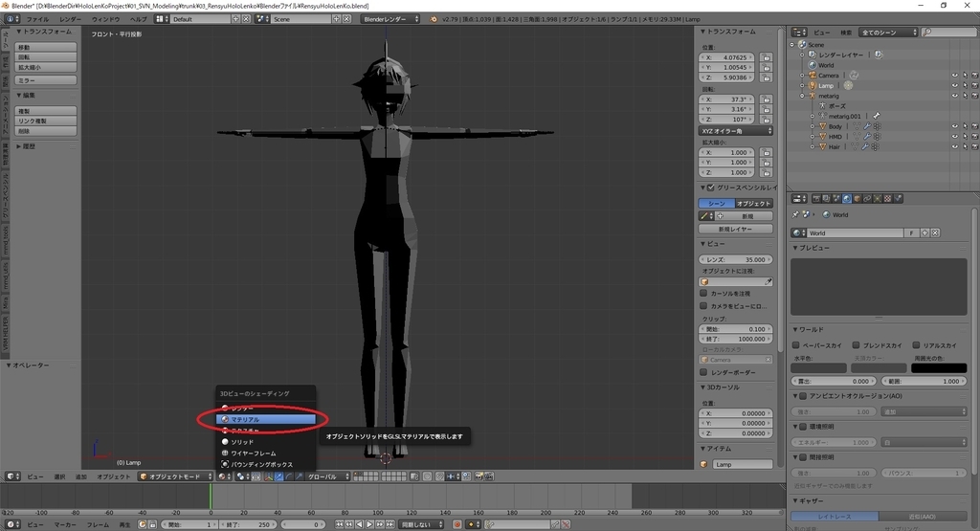Select Bounding Box shading from the popup
The height and width of the screenshot is (531, 980).
click(x=266, y=464)
